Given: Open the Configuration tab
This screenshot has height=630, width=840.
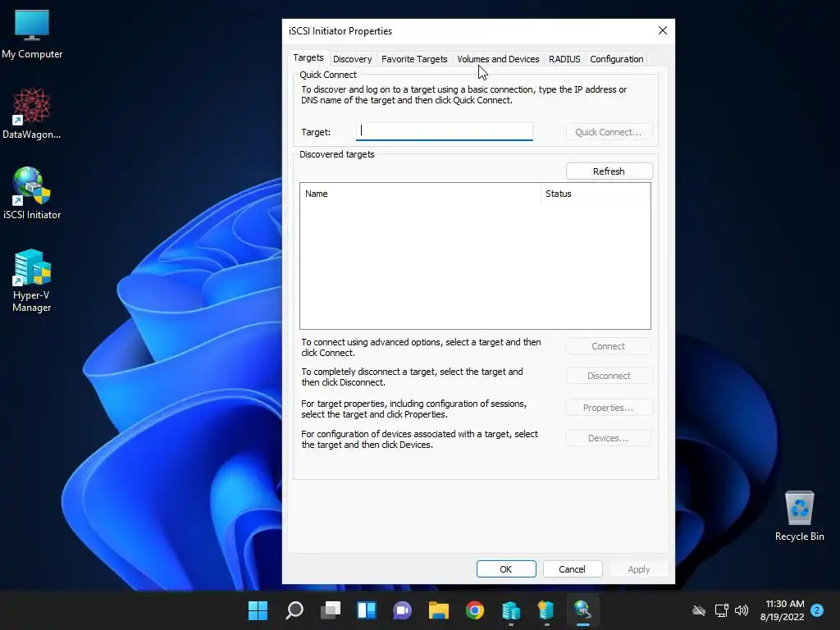Looking at the screenshot, I should (616, 59).
